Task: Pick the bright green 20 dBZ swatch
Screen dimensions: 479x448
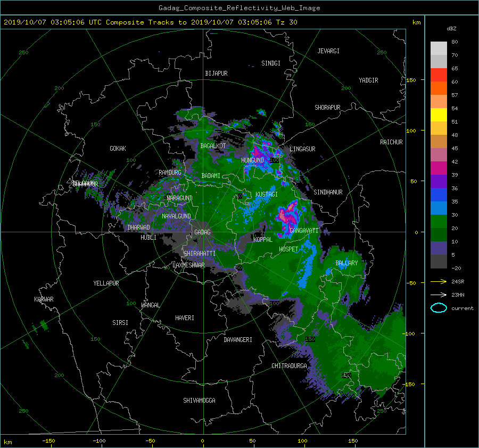Action: pos(439,221)
